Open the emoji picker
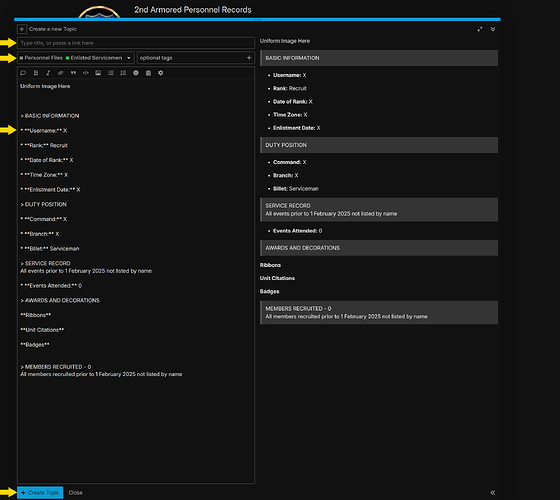The height and width of the screenshot is (500, 560). [136, 73]
